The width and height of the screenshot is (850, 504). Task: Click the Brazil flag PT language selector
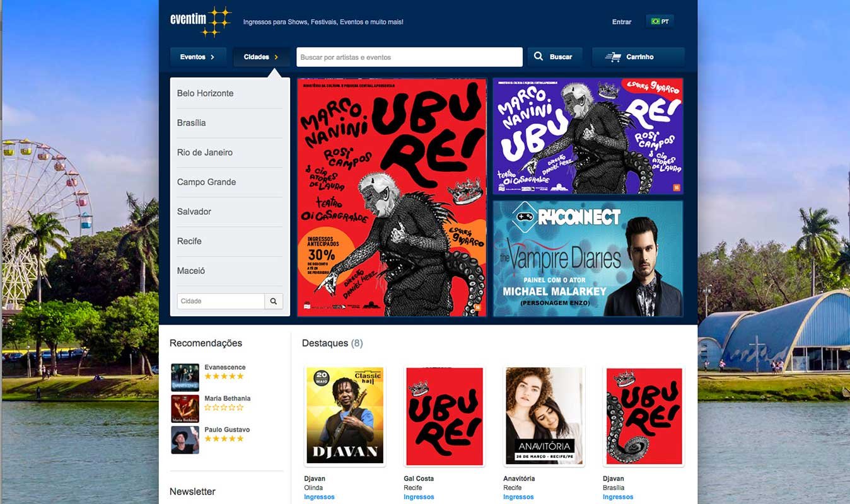tap(660, 21)
